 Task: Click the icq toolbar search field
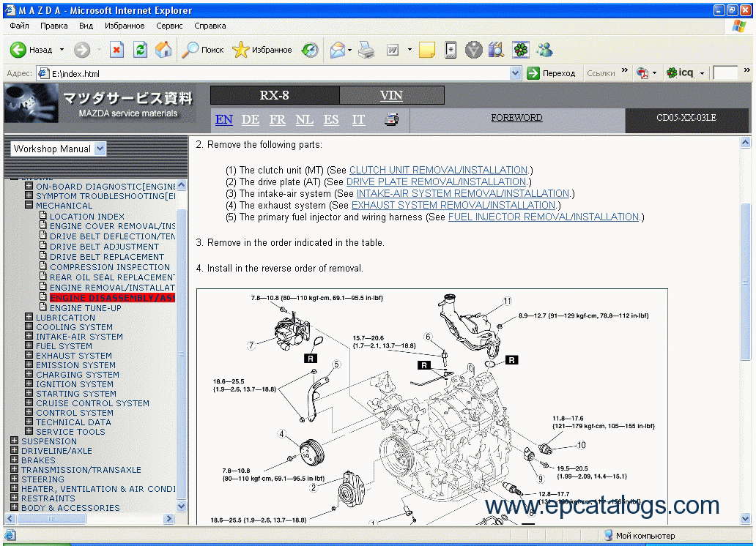tap(725, 73)
